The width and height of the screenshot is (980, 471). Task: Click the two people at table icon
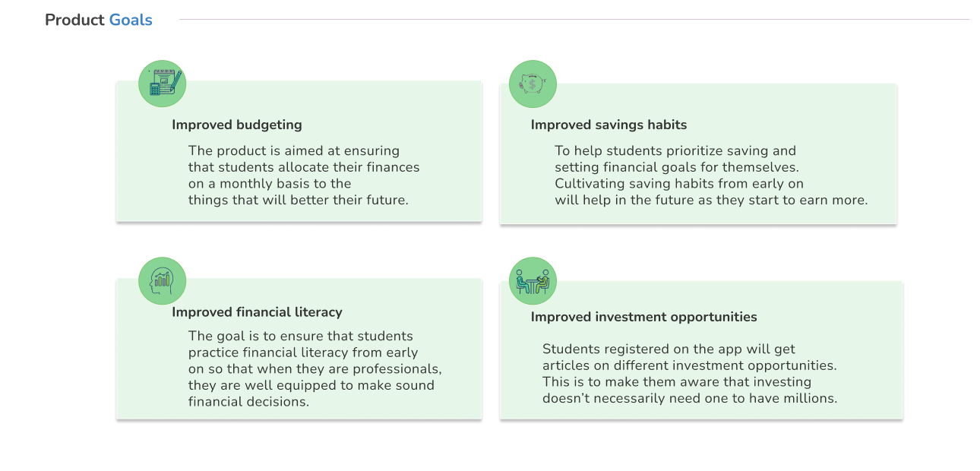pos(533,280)
